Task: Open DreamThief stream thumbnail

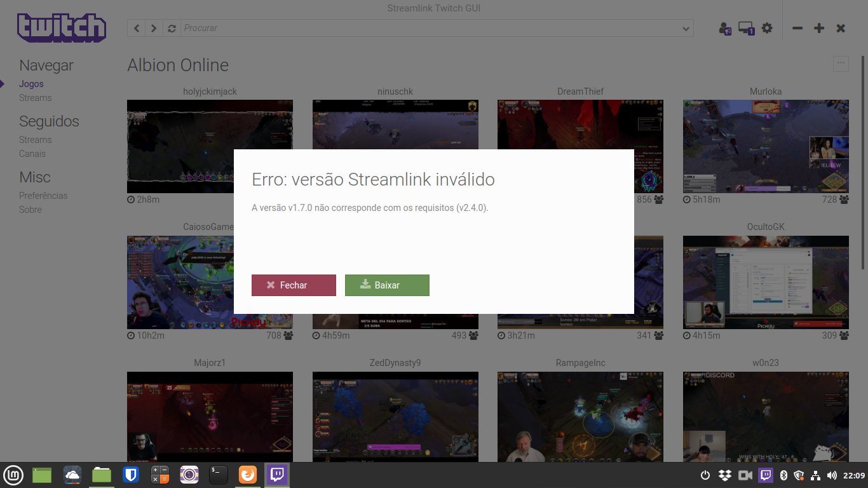Action: (580, 125)
